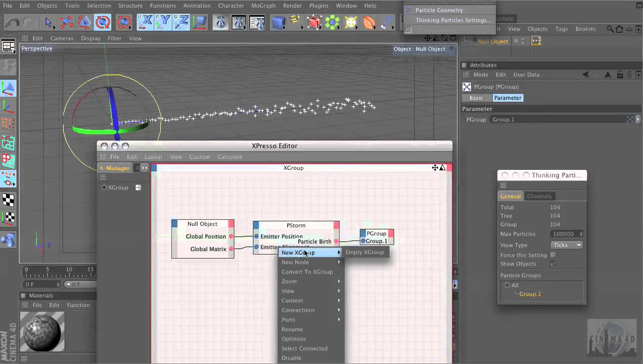Toggle Z axis lock
The width and height of the screenshot is (643, 364).
pos(181,22)
